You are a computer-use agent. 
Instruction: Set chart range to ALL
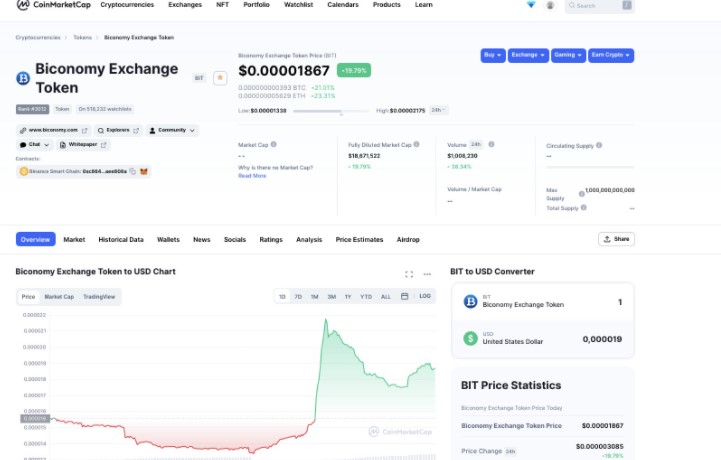tap(386, 297)
